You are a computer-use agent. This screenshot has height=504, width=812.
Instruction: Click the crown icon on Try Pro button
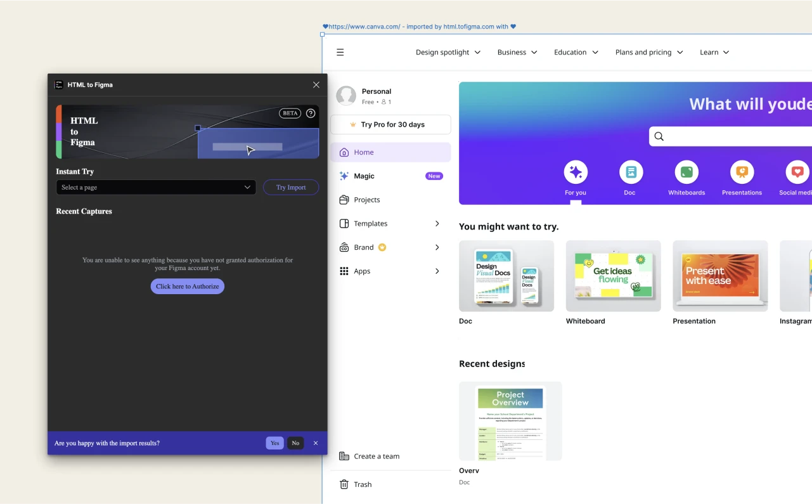353,125
